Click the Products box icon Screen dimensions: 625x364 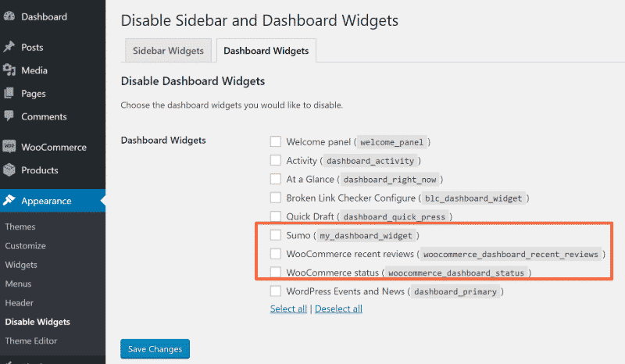(x=9, y=170)
